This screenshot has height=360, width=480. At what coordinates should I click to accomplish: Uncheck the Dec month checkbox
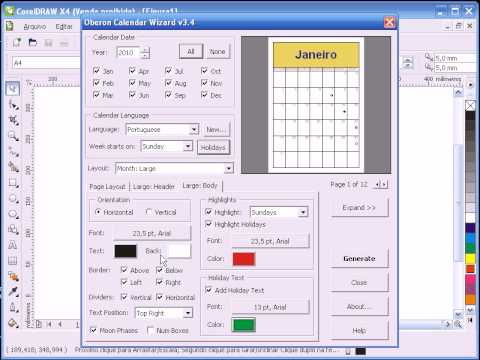(204, 95)
